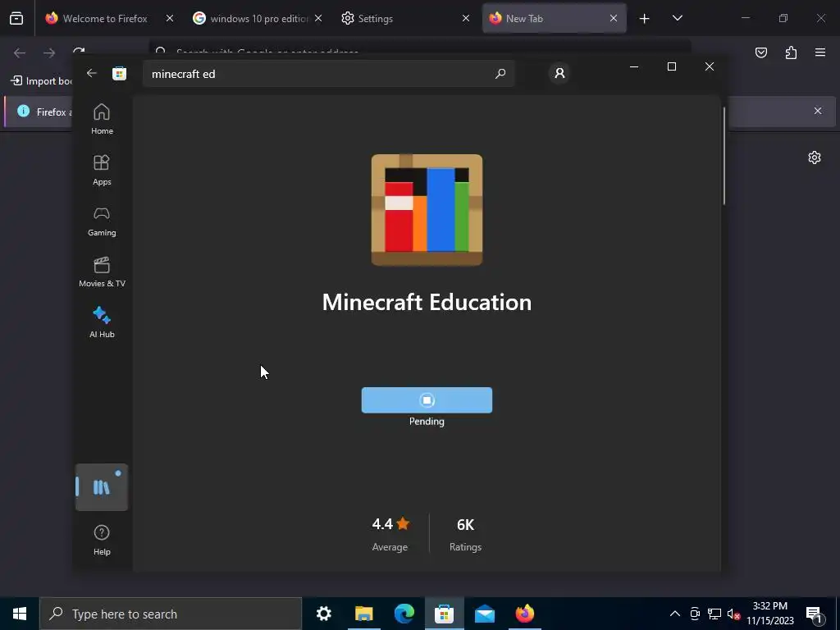Viewport: 840px width, 630px height.
Task: Open Firefox application hamburger menu
Action: [820, 52]
